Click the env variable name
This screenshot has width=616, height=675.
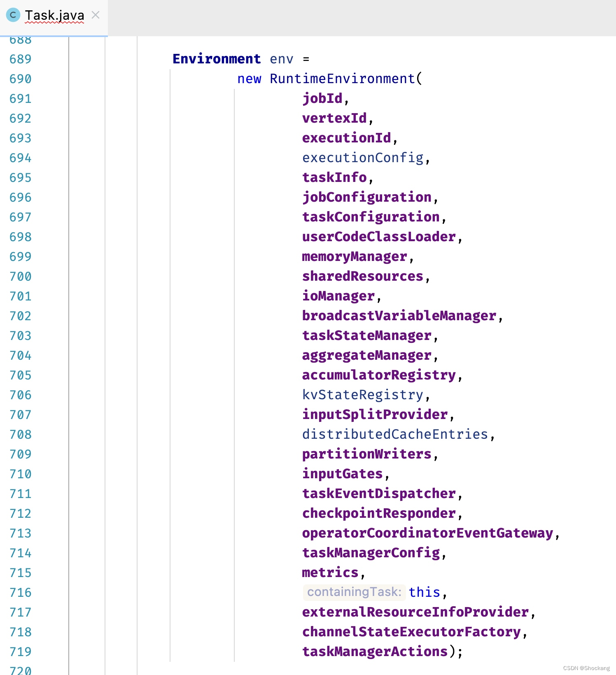click(282, 59)
